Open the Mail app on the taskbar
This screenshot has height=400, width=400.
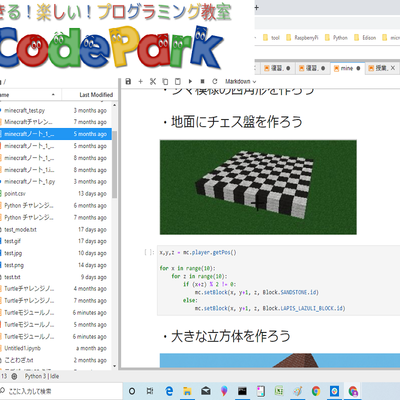(206, 391)
